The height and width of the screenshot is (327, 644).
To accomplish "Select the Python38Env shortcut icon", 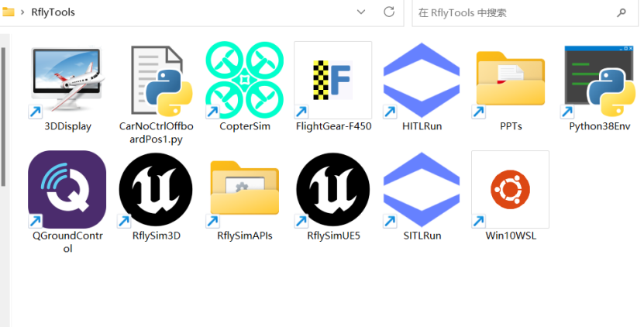I will tap(599, 81).
